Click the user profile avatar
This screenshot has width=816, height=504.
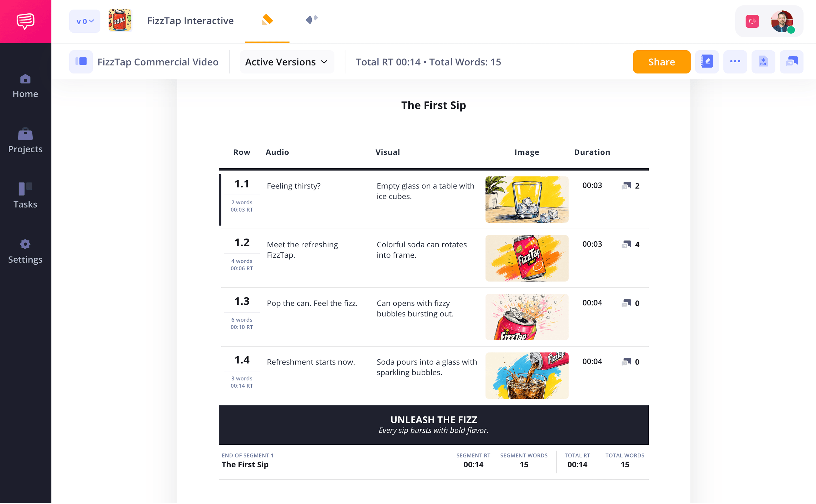[782, 21]
